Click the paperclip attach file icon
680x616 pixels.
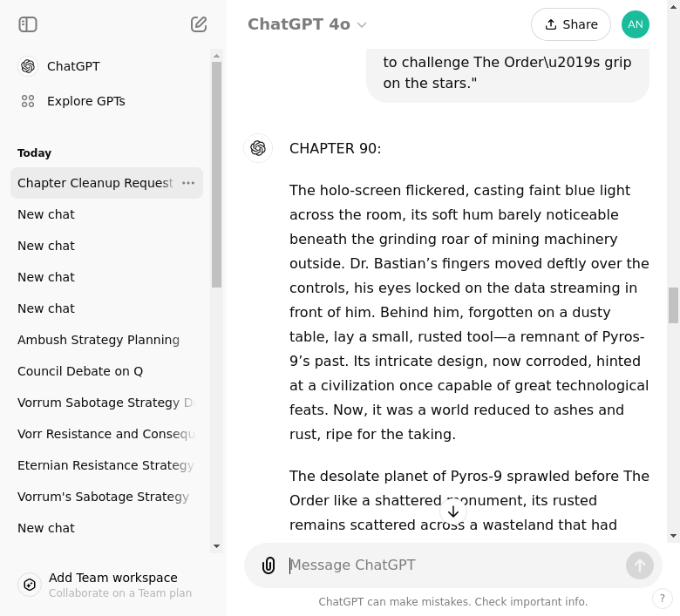tap(269, 565)
